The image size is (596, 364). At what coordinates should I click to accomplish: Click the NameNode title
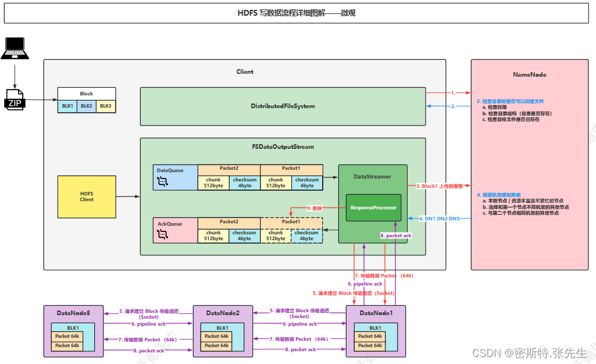pyautogui.click(x=530, y=75)
